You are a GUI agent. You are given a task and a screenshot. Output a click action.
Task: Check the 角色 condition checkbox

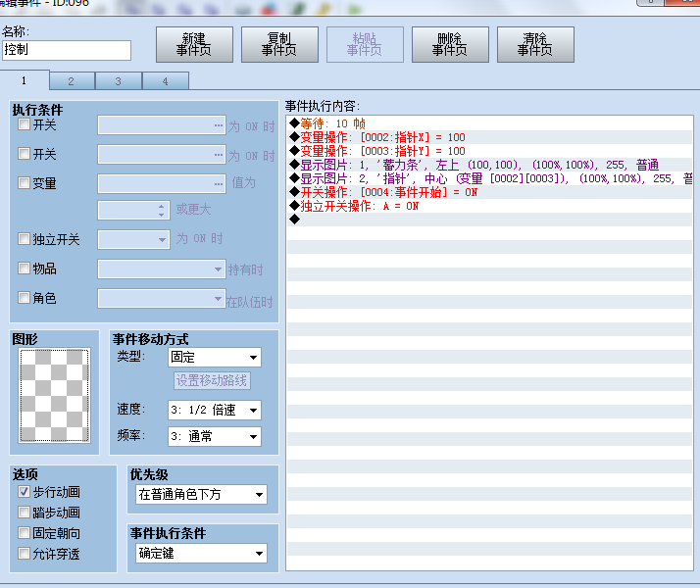pos(24,297)
